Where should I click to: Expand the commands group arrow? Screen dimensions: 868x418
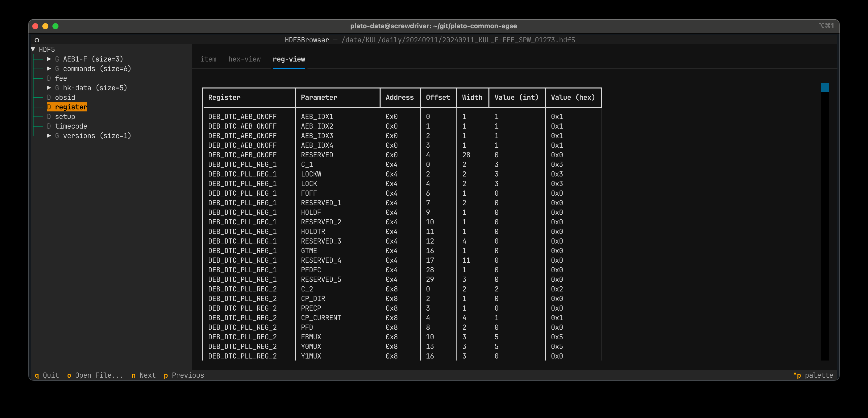click(49, 68)
